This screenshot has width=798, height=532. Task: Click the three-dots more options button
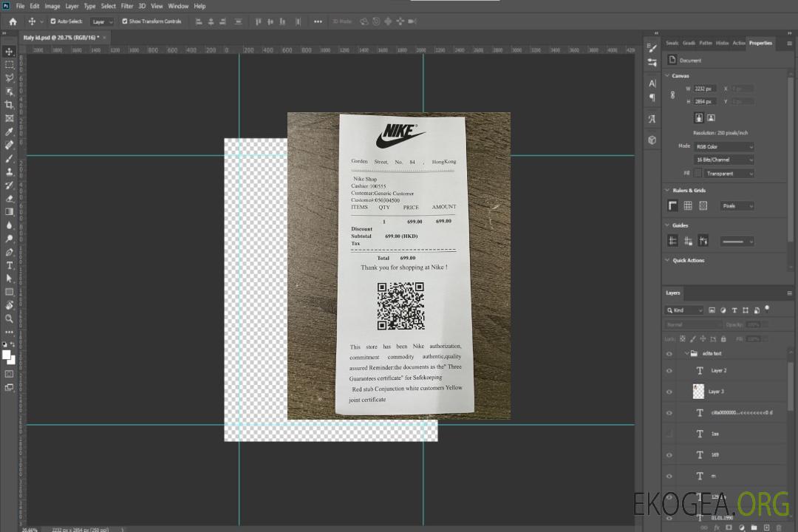coord(318,21)
